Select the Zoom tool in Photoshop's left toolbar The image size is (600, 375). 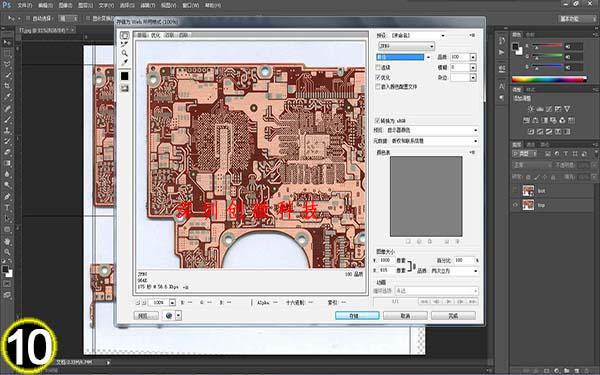[x=7, y=252]
